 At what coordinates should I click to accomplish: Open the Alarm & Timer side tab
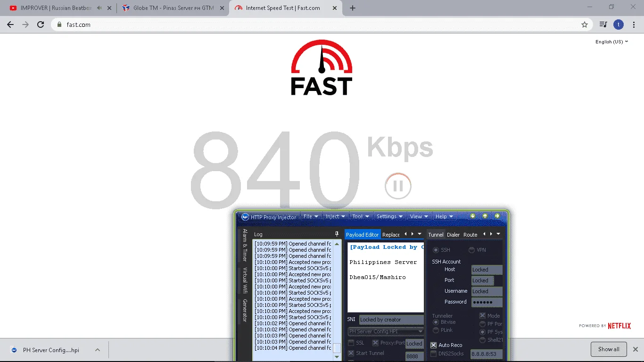pos(245,245)
